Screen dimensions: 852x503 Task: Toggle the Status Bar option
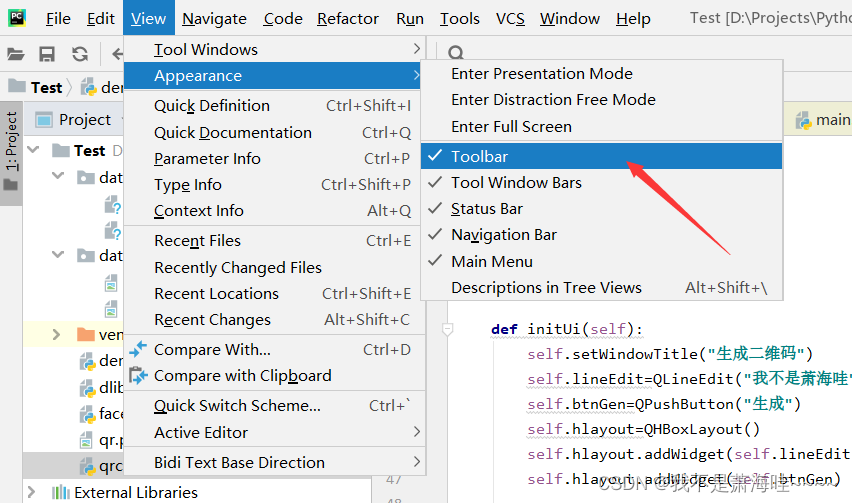click(602, 209)
